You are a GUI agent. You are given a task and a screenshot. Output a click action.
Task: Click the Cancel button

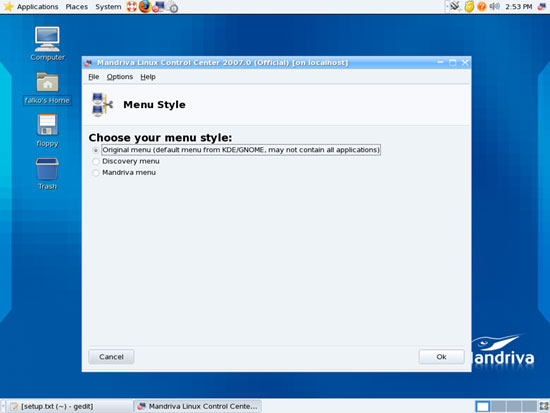tap(111, 357)
